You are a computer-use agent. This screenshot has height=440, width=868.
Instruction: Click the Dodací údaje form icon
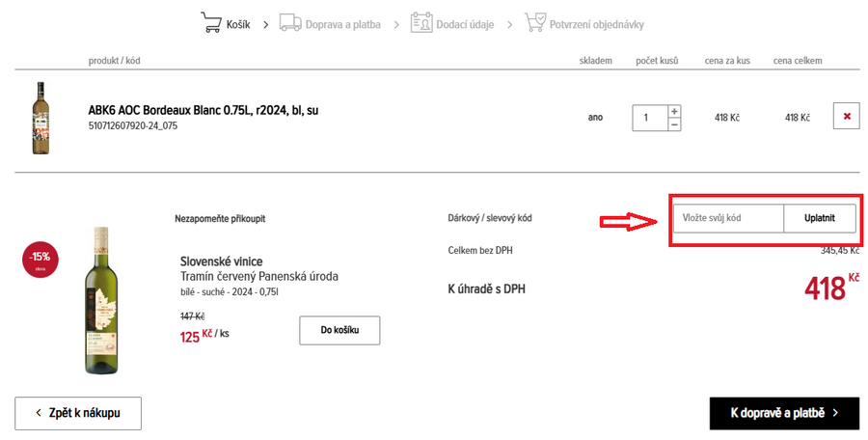pos(420,23)
